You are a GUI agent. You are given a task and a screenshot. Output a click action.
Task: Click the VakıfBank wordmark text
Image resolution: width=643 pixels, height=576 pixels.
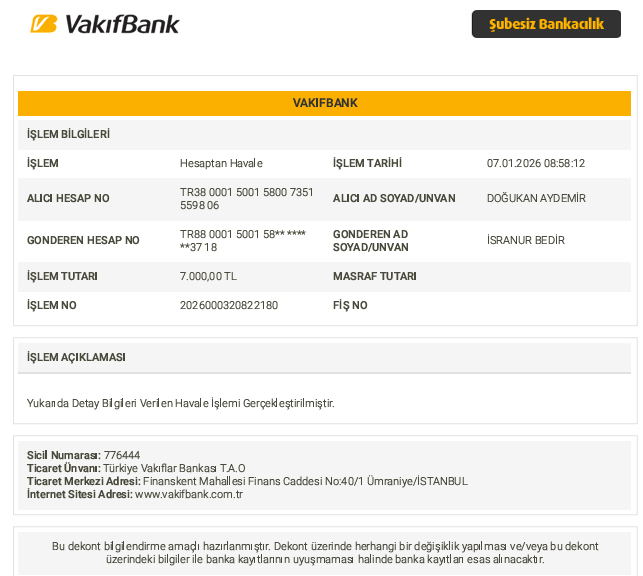pyautogui.click(x=122, y=24)
